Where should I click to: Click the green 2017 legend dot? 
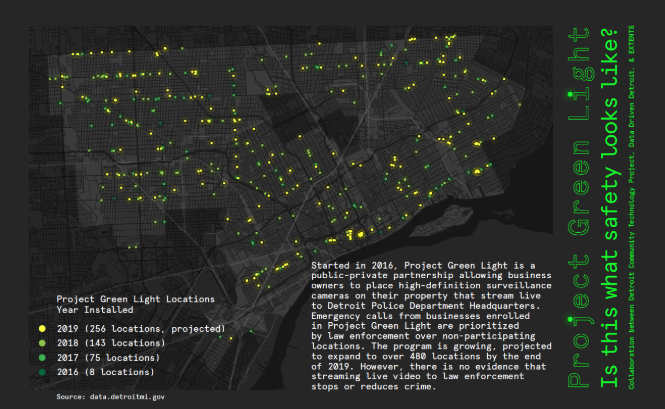click(x=42, y=358)
